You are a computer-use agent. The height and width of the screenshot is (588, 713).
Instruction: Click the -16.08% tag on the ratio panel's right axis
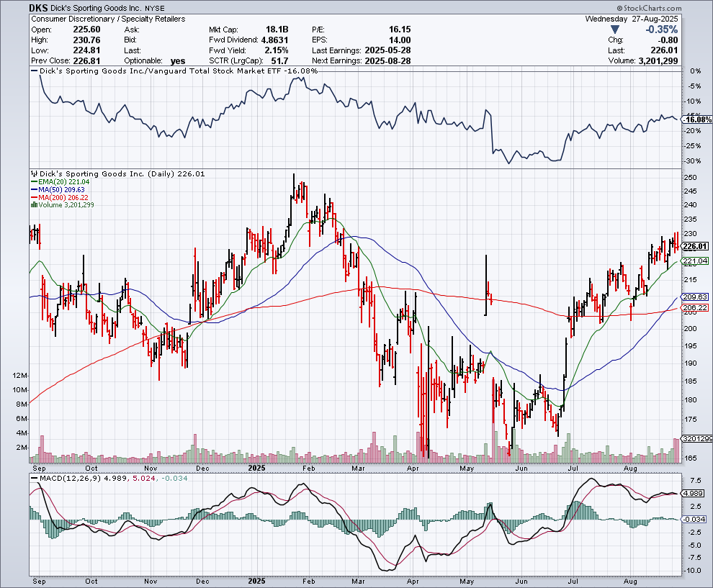coord(698,119)
